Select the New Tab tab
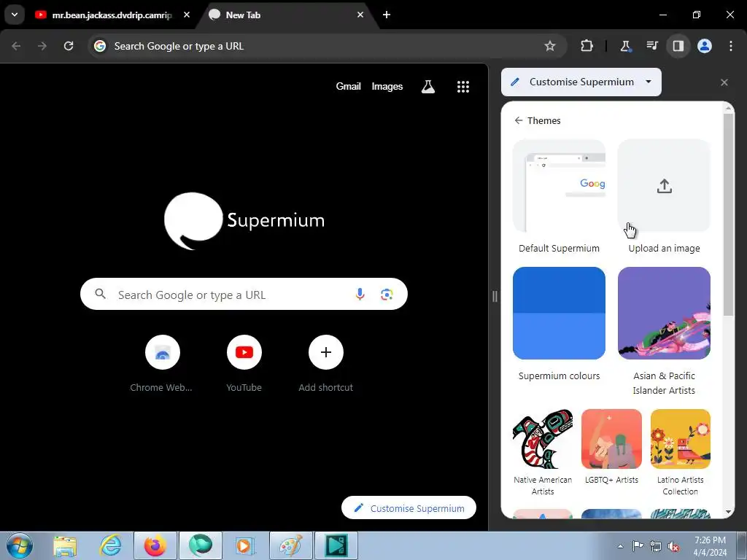 286,15
